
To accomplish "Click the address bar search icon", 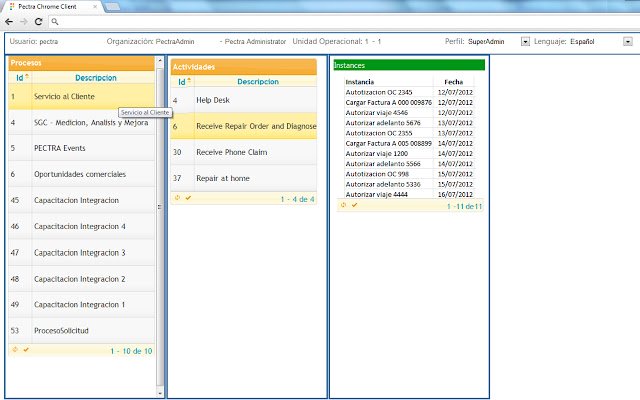I will (55, 22).
